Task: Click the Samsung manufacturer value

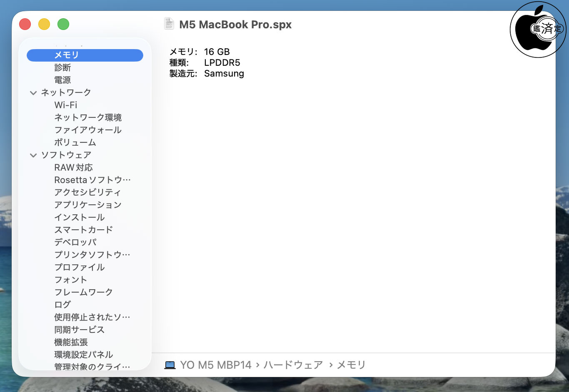Action: pyautogui.click(x=224, y=74)
